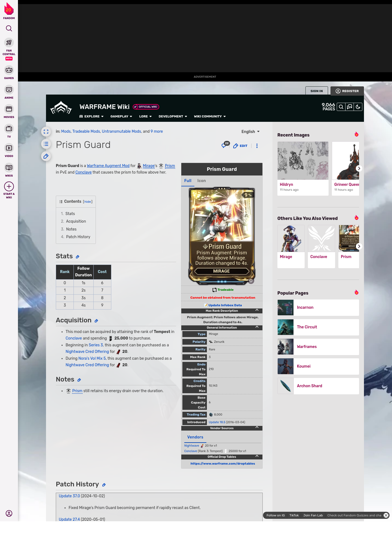Open the 9 more categories link
This screenshot has height=545, width=392.
click(157, 131)
